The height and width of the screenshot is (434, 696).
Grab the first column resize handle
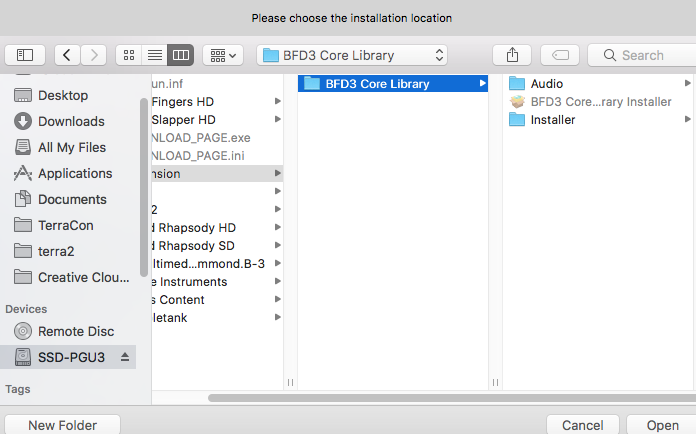coord(290,383)
